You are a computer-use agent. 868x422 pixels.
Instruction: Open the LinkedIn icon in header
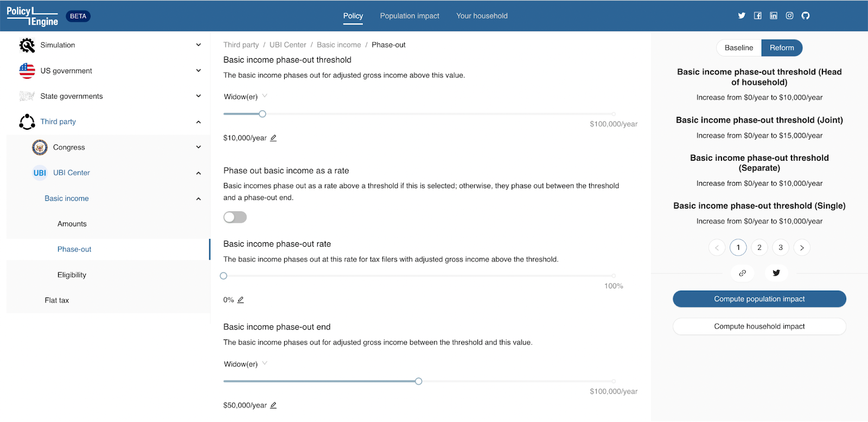point(774,16)
